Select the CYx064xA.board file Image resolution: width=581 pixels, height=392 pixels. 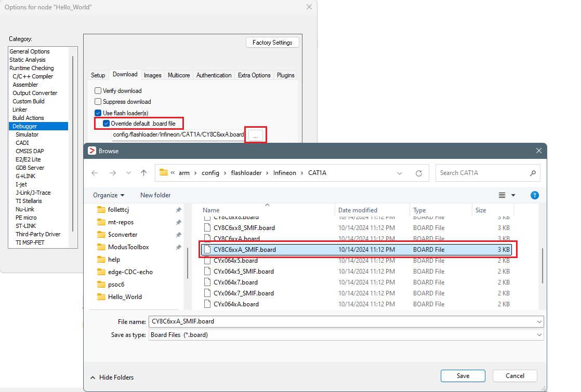[236, 304]
